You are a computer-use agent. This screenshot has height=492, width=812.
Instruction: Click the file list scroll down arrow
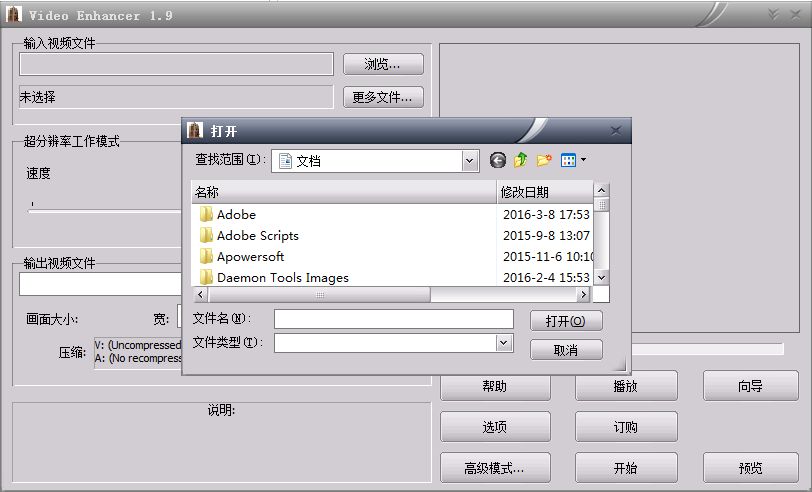point(601,278)
